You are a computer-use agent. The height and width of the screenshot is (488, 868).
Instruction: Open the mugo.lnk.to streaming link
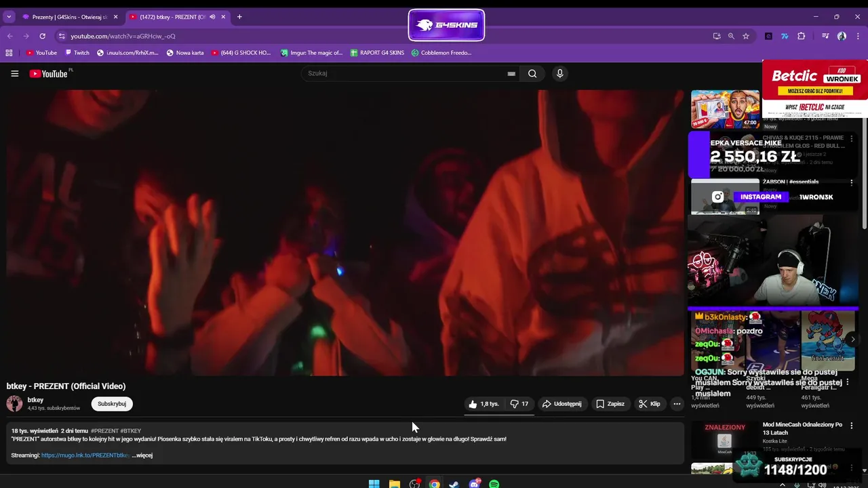click(x=85, y=455)
